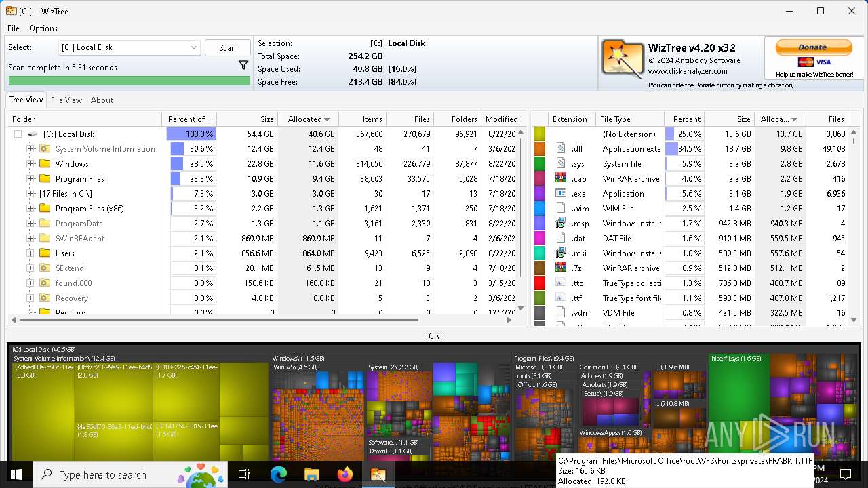
Task: Click the $WinREAgent folder icon
Action: pos(45,238)
